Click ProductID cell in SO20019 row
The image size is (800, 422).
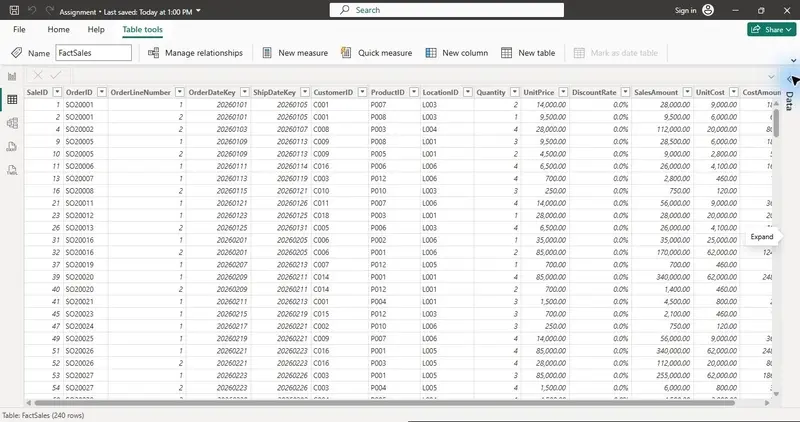(x=394, y=265)
